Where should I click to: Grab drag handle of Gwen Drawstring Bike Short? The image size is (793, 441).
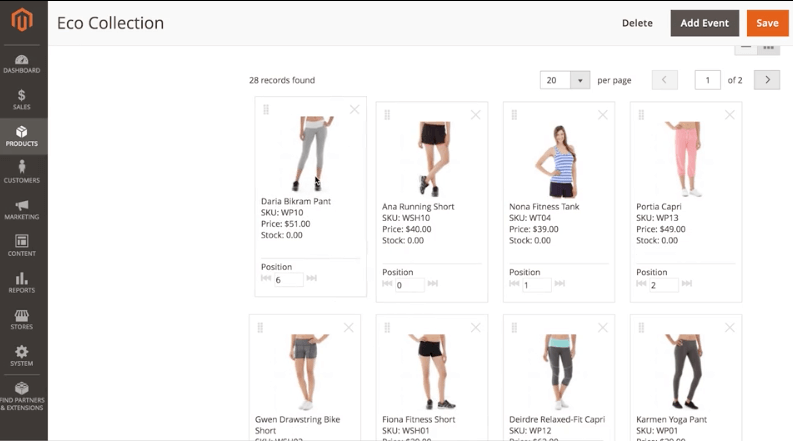260,328
